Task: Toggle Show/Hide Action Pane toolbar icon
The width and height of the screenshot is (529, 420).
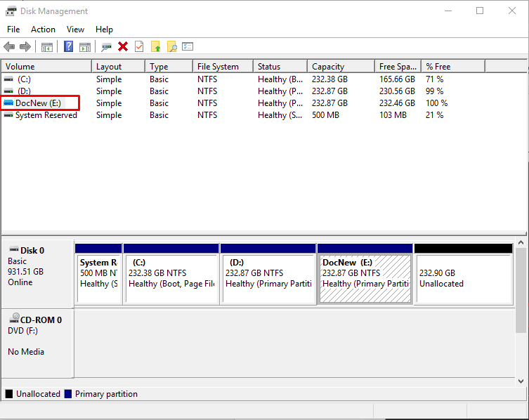Action: click(85, 47)
